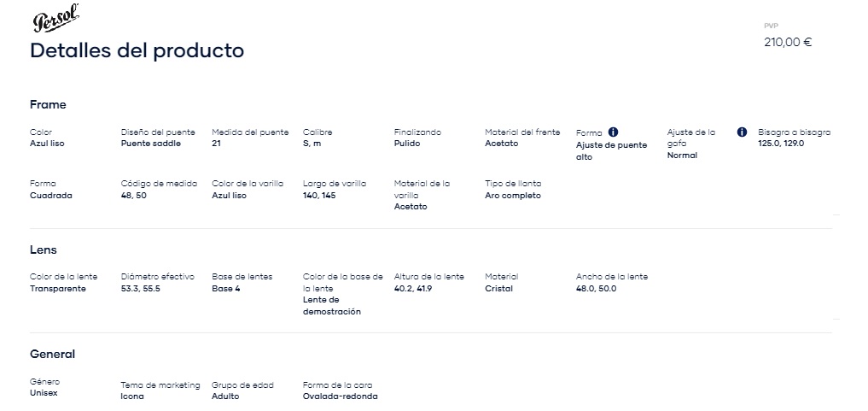Viewport: 868px width, 411px height.
Task: Select Largo de varilla value 140, 145
Action: pyautogui.click(x=319, y=196)
